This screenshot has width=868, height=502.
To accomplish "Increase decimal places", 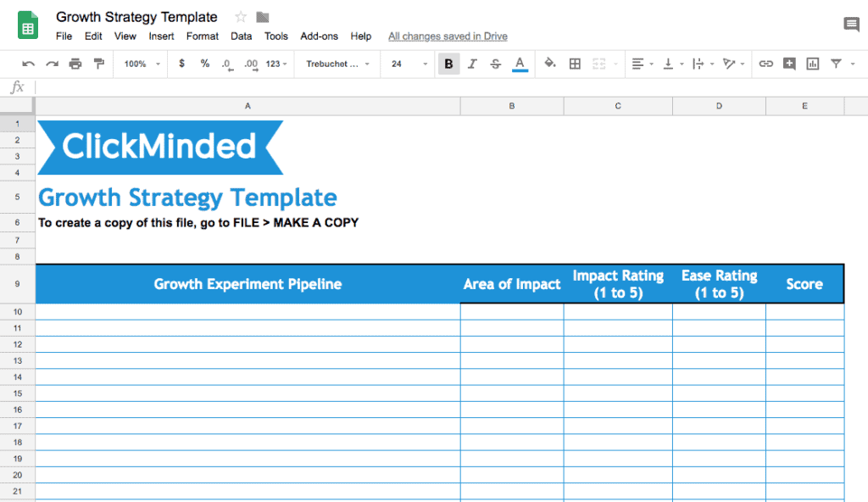I will tap(251, 64).
